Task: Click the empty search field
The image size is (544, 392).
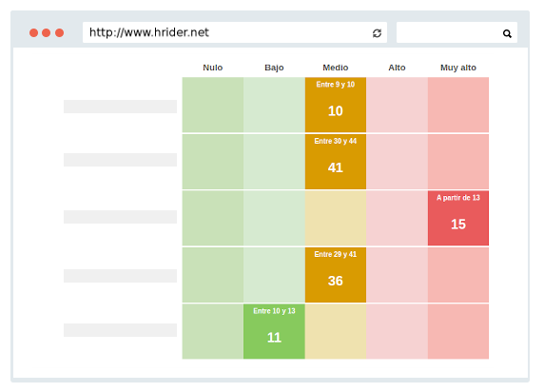Action: pos(457,32)
